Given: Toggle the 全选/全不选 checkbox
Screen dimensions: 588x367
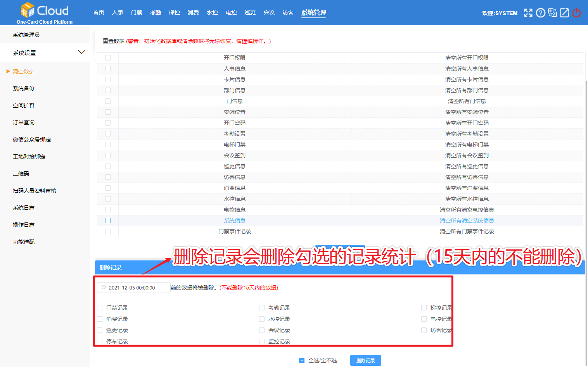Looking at the screenshot, I should tap(302, 360).
